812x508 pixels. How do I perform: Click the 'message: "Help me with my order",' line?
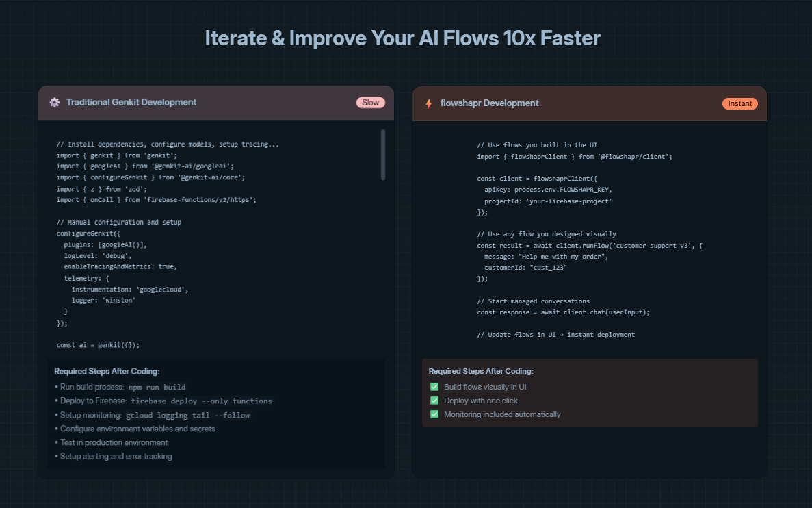coord(547,257)
